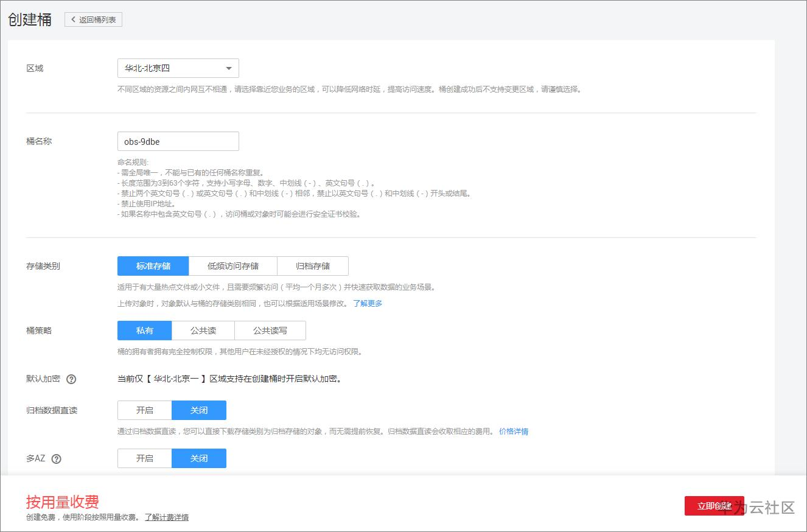Open the help tooltip beside 默认加密
Viewport: 807px width, 532px height.
[x=71, y=379]
